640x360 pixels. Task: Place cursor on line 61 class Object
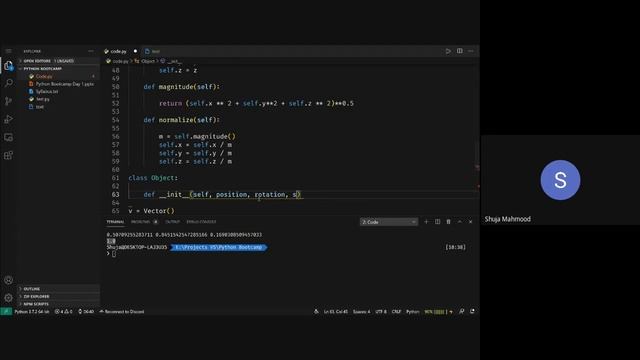(153, 178)
